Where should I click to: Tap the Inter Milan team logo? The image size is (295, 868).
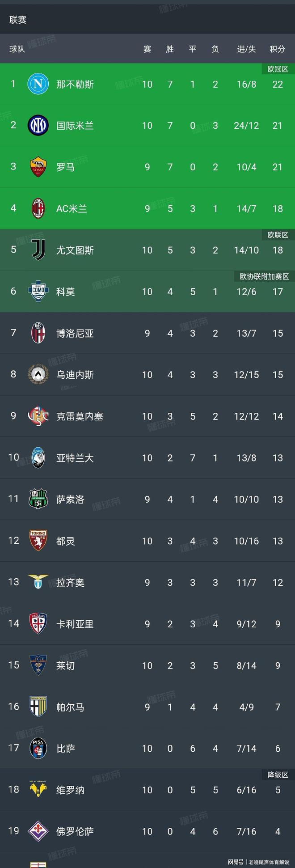point(38,126)
